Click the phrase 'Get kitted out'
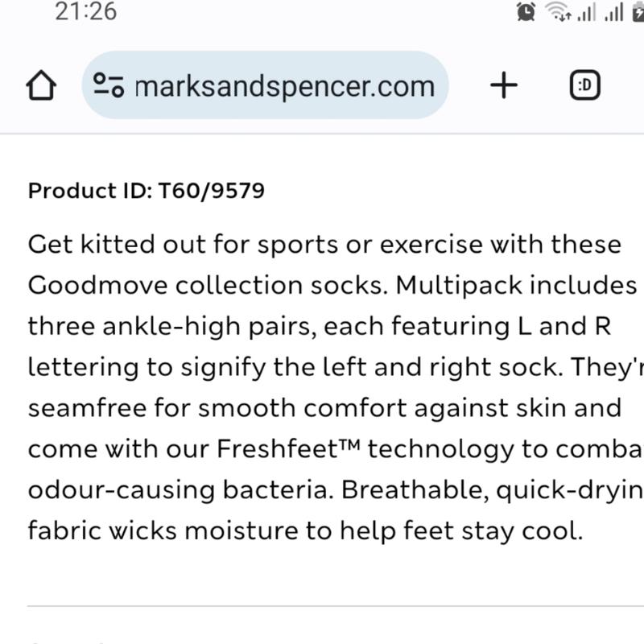 pos(117,244)
